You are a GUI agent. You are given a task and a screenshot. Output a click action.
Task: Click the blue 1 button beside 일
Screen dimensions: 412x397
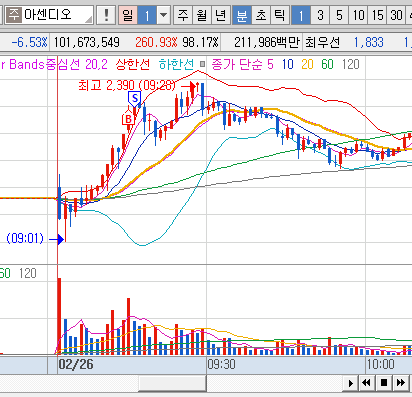pos(147,15)
